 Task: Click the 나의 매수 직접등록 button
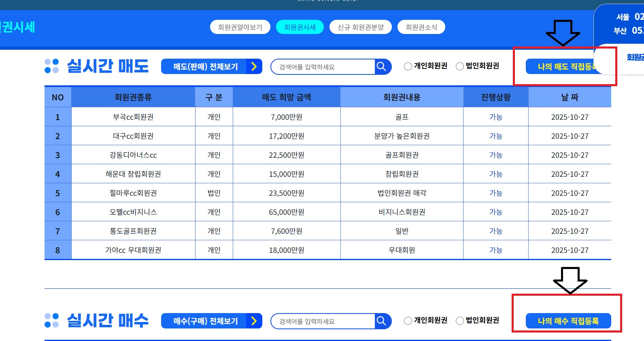click(568, 321)
